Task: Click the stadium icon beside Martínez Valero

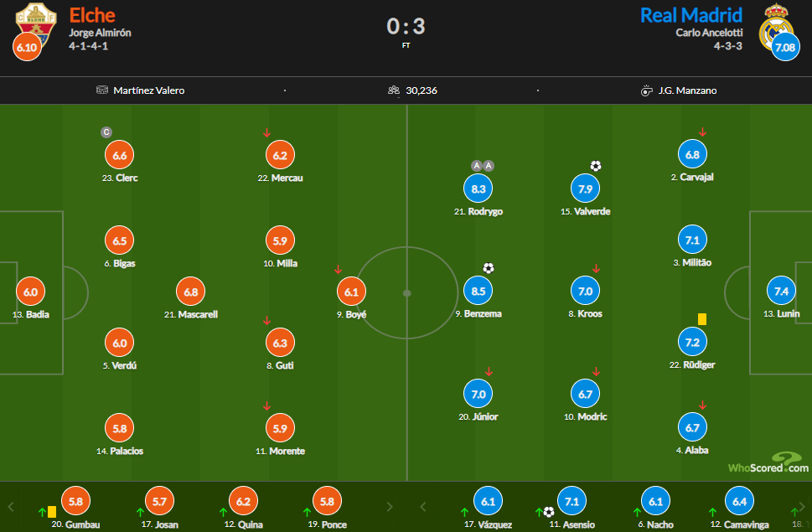Action: coord(103,90)
